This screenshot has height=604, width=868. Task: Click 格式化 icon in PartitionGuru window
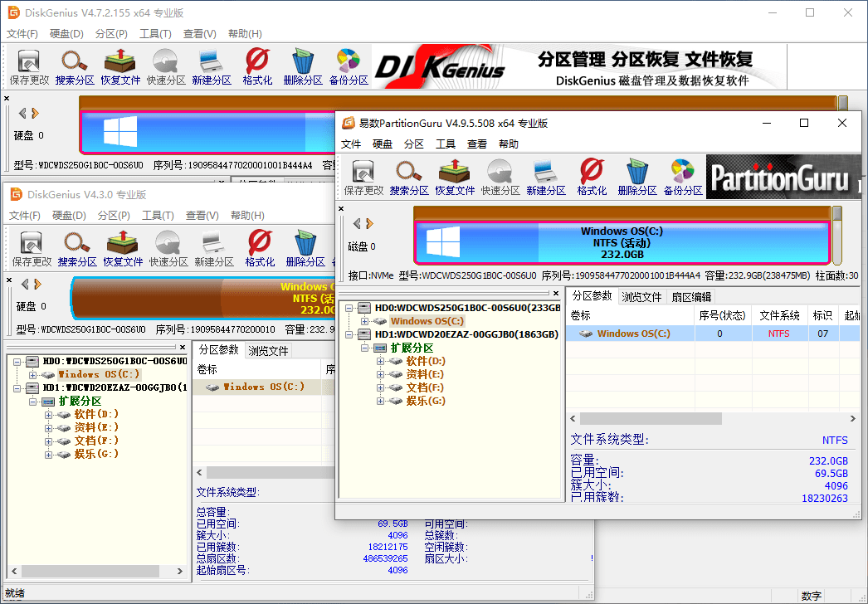(591, 178)
